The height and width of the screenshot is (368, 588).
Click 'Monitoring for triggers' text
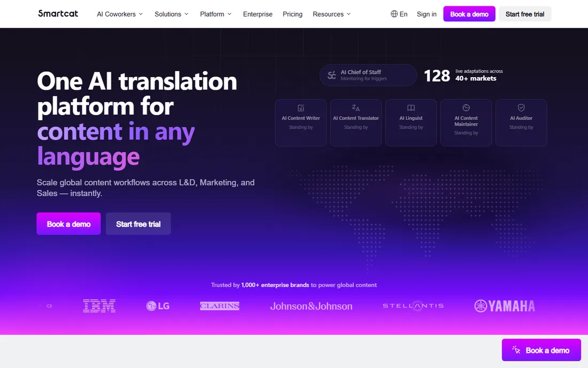(363, 79)
